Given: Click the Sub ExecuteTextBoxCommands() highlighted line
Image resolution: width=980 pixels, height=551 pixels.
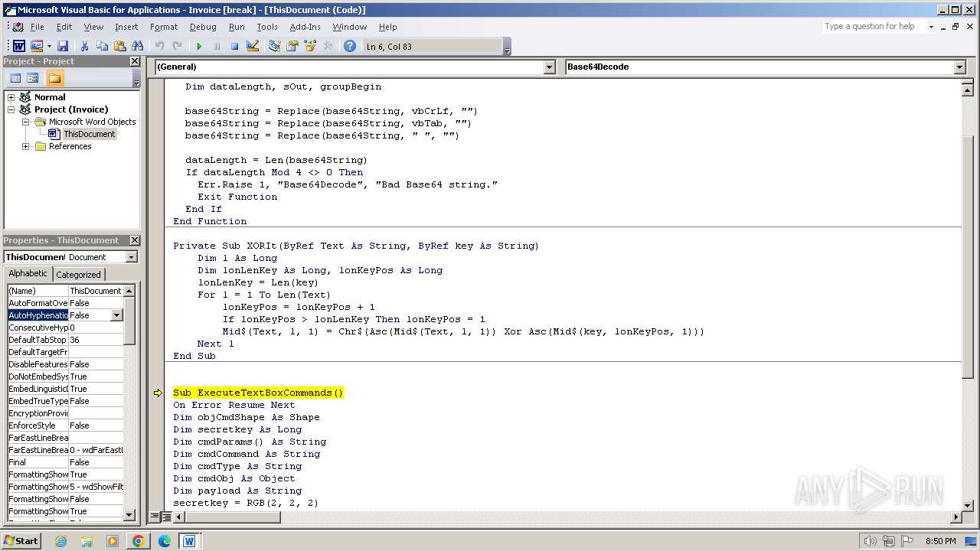Looking at the screenshot, I should [x=258, y=393].
